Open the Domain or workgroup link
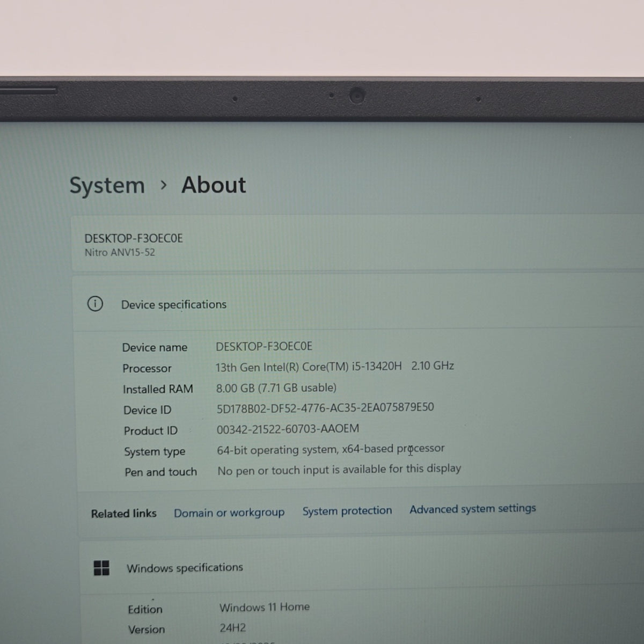The image size is (644, 644). tap(229, 513)
